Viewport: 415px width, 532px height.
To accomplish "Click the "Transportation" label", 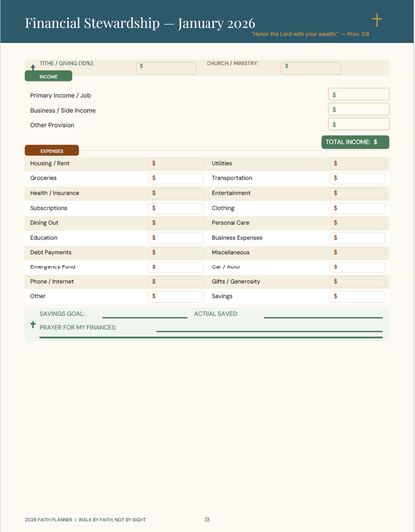I will point(232,178).
